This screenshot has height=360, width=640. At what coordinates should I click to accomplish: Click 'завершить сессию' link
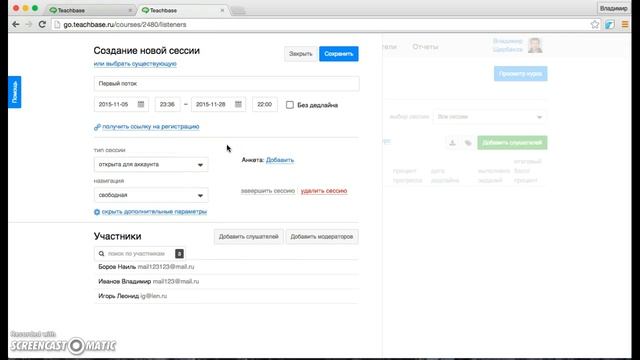click(x=268, y=191)
